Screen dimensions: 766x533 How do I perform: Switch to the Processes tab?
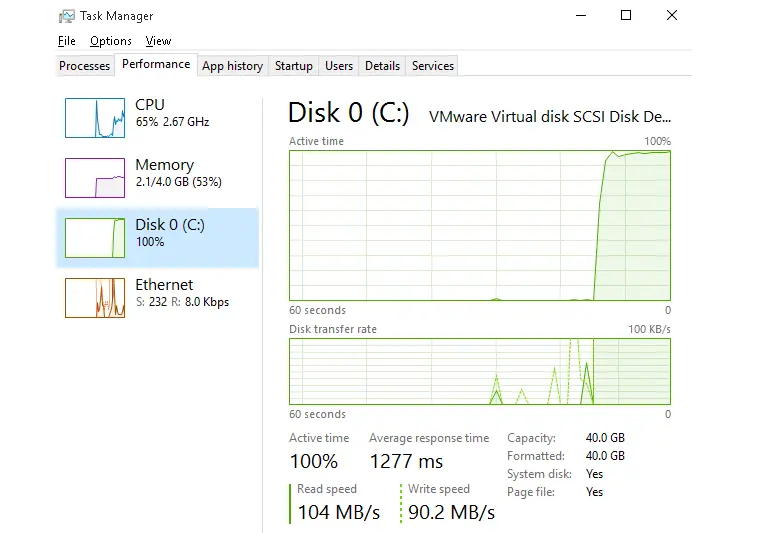(x=85, y=66)
